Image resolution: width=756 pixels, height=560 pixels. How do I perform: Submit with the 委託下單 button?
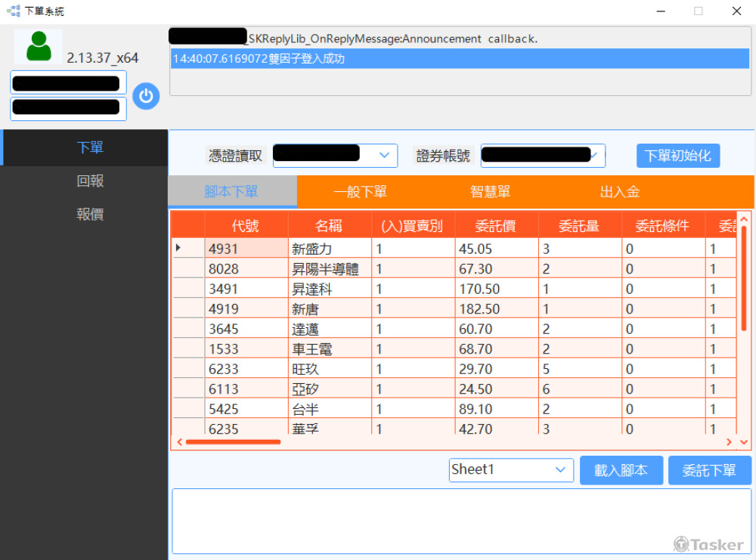click(709, 470)
